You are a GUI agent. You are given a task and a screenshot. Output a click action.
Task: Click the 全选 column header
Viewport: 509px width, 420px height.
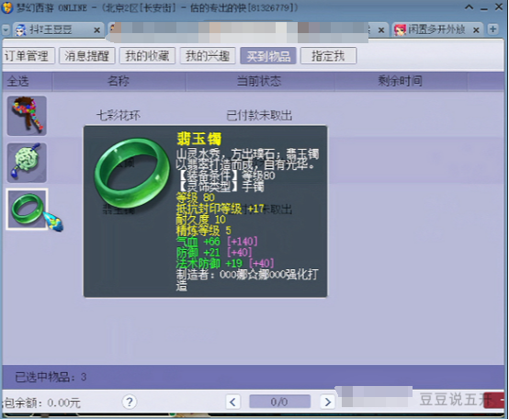tap(18, 81)
